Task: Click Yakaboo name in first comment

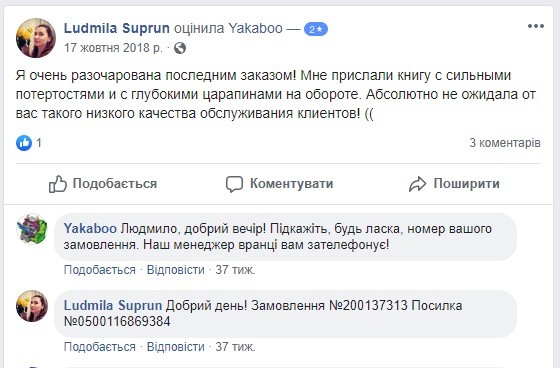Action: point(90,229)
